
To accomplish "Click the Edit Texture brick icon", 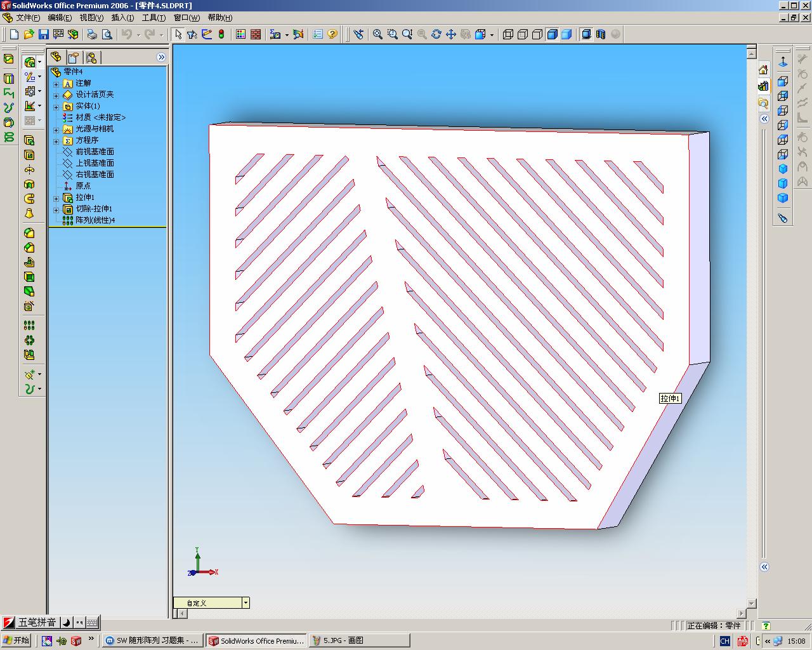I will click(255, 34).
